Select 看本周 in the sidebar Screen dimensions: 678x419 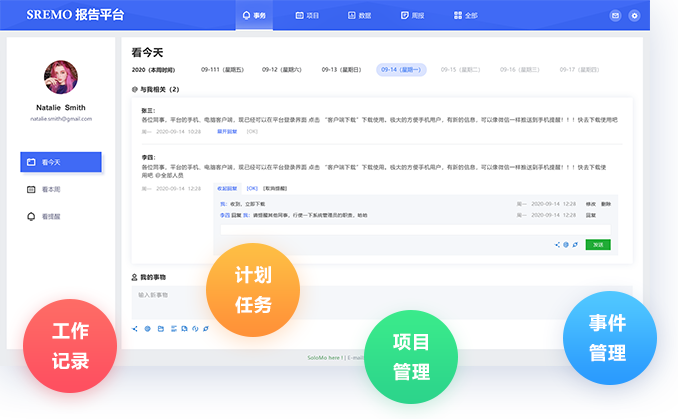point(51,189)
